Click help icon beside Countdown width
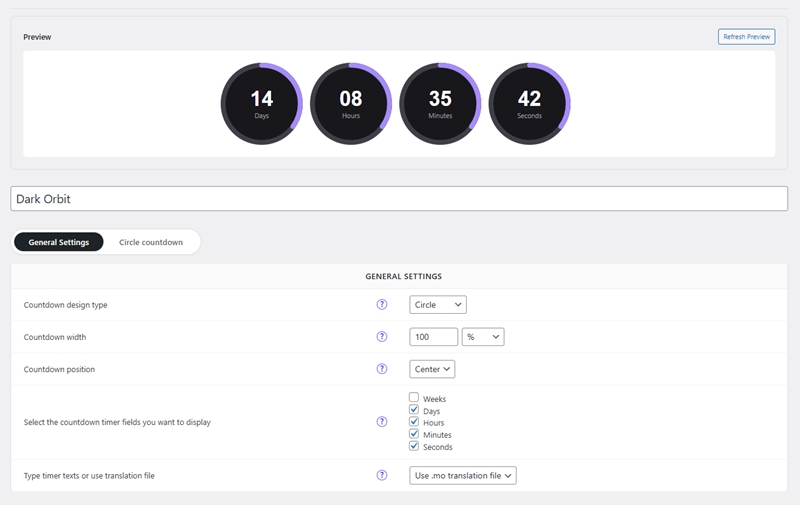800x505 pixels. click(x=381, y=337)
